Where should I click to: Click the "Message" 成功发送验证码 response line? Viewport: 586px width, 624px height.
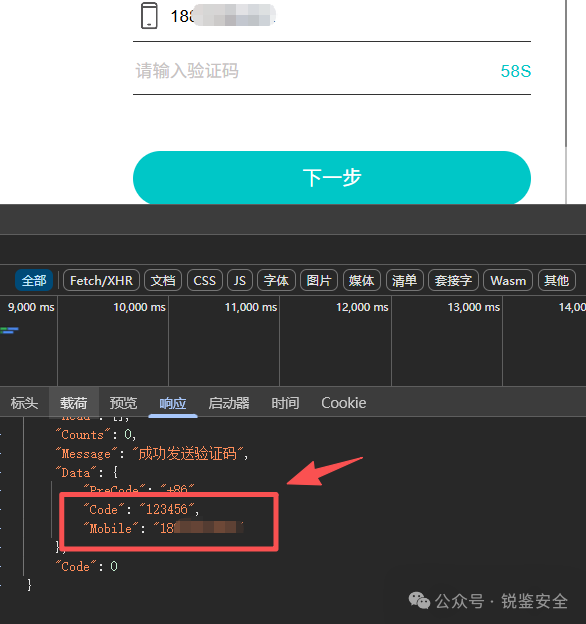pyautogui.click(x=152, y=454)
